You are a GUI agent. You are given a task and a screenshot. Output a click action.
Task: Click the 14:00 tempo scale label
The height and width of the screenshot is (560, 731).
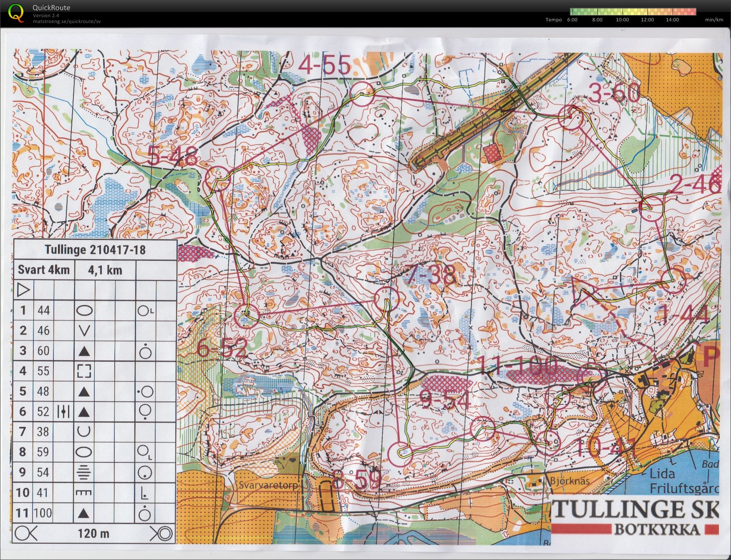[x=673, y=20]
